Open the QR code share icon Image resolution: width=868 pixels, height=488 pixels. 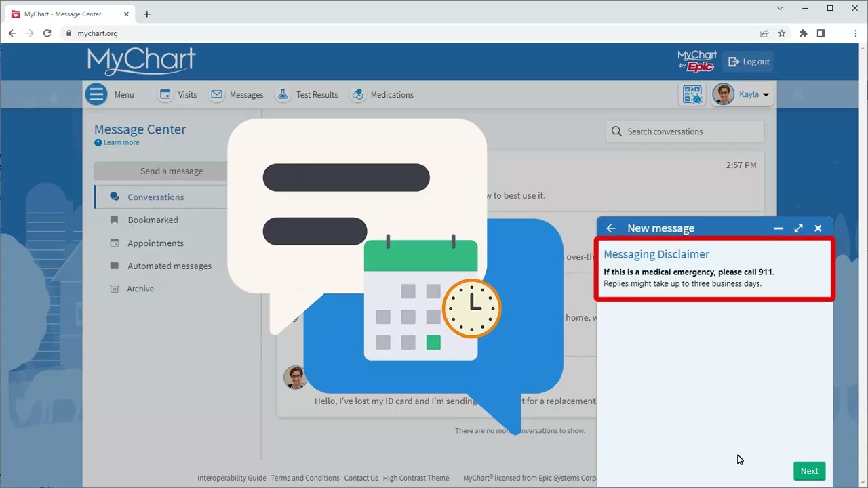pos(692,94)
